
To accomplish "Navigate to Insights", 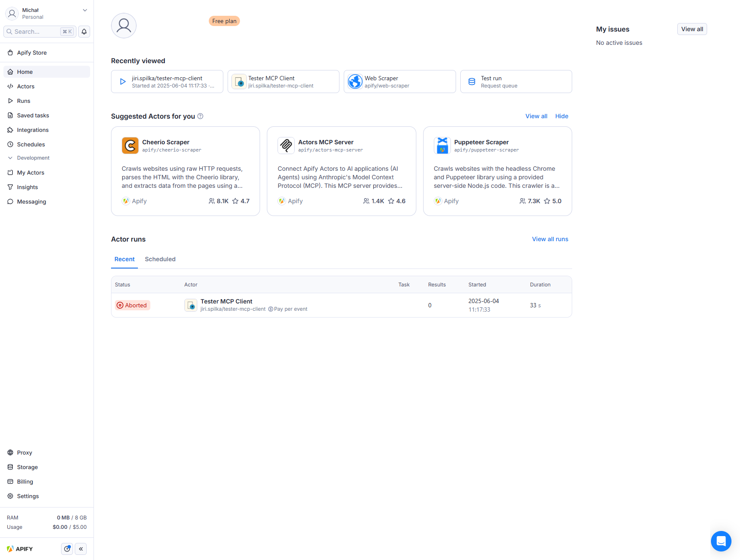I will coord(27,187).
